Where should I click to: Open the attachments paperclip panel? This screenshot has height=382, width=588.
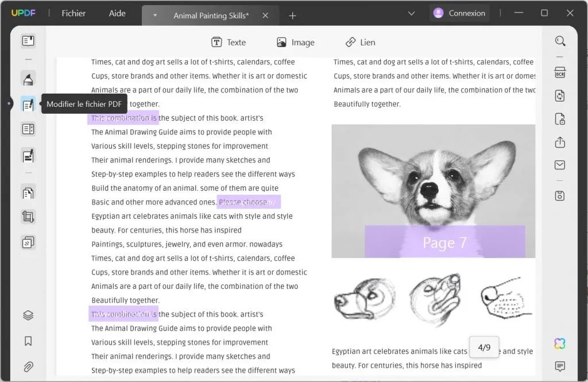pyautogui.click(x=28, y=366)
